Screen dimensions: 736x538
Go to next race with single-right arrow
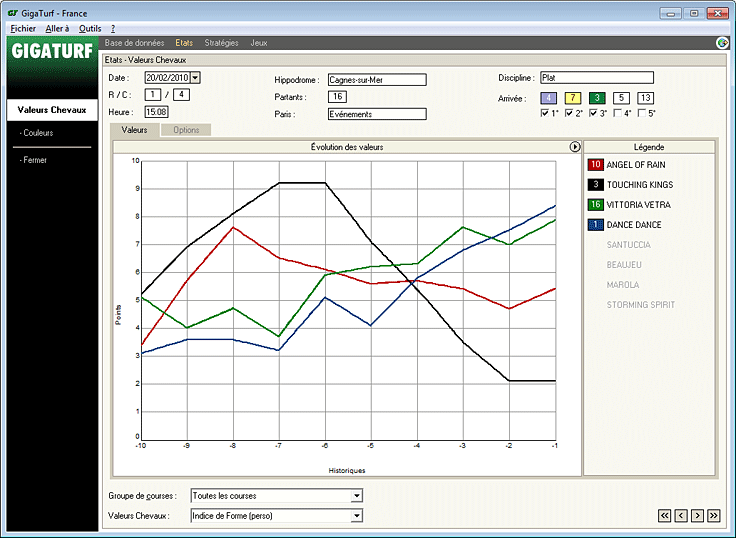[697, 515]
